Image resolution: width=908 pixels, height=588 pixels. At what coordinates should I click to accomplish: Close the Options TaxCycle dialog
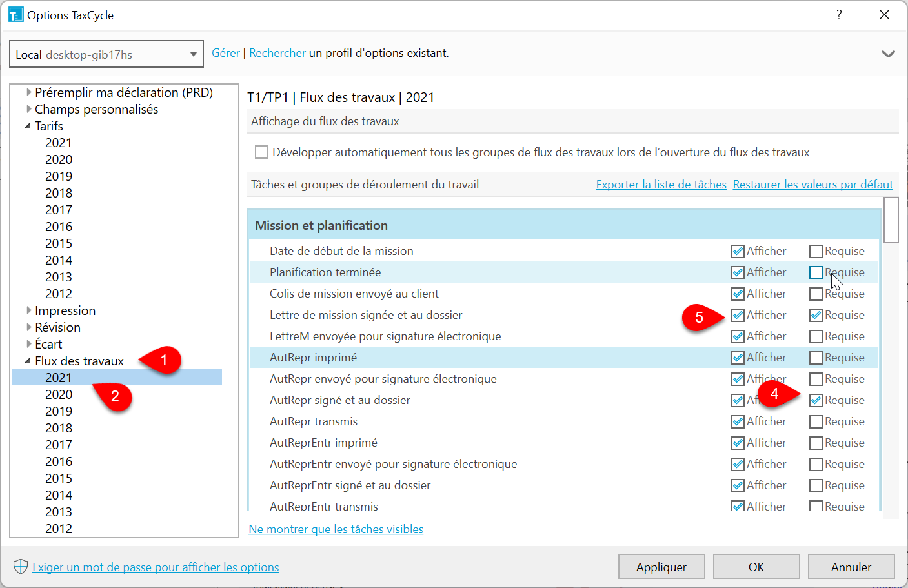[884, 15]
